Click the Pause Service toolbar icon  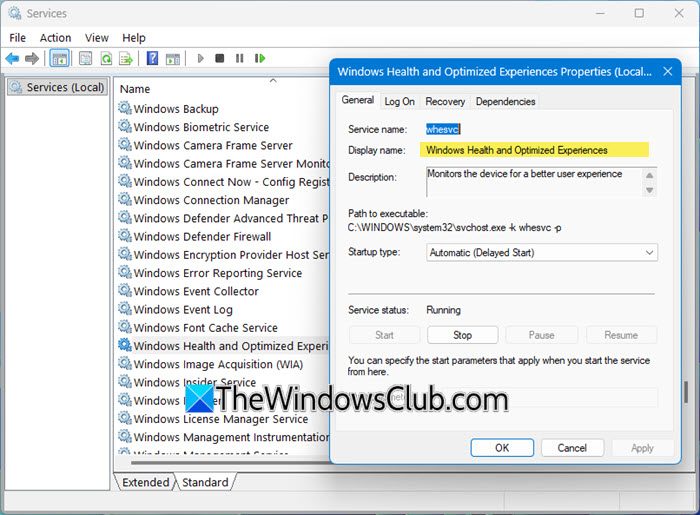(240, 58)
